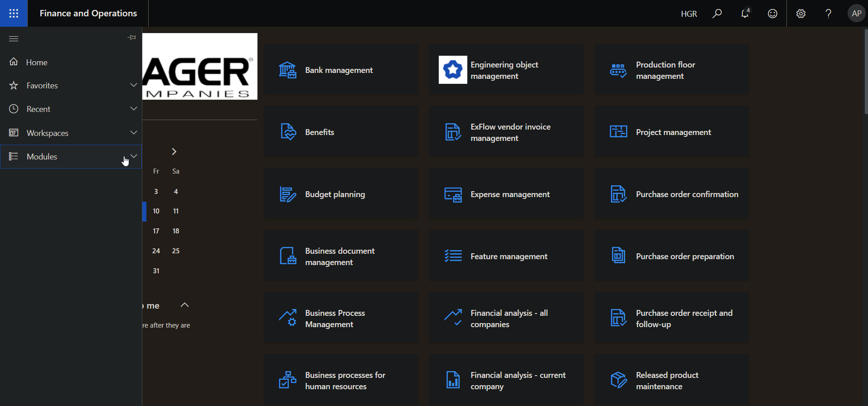Viewport: 868px width, 406px height.
Task: Select calendar date 4
Action: (176, 191)
